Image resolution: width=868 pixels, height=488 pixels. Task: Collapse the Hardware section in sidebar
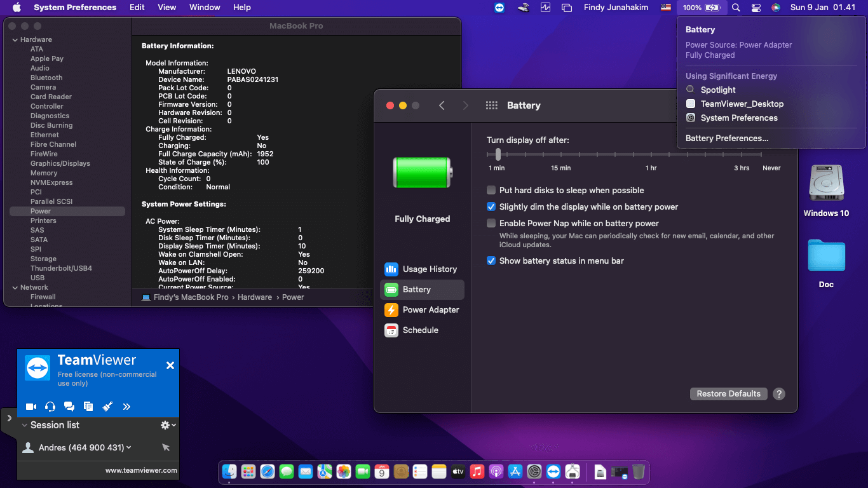coord(15,39)
